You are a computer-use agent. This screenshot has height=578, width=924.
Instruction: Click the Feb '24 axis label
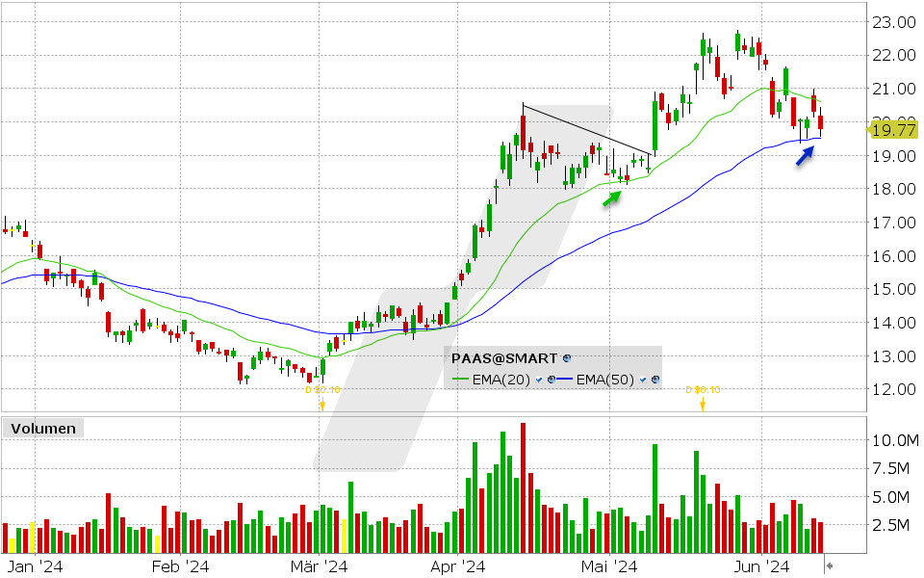(180, 566)
